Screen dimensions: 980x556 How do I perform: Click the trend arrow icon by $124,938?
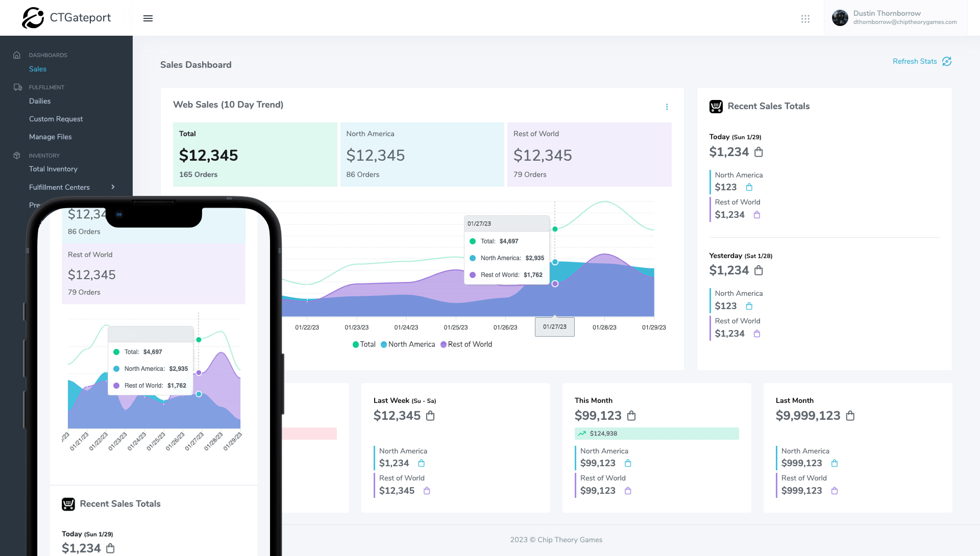point(582,434)
